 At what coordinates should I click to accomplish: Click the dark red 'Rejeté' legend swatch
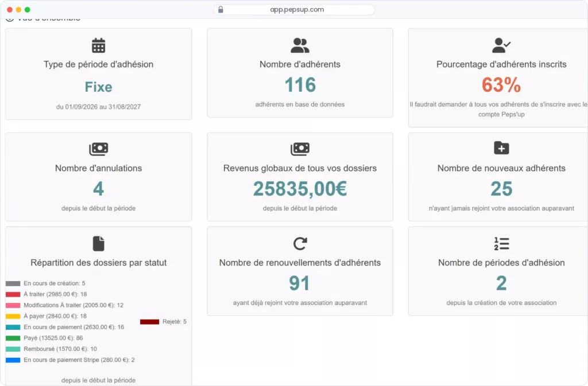[x=150, y=322]
